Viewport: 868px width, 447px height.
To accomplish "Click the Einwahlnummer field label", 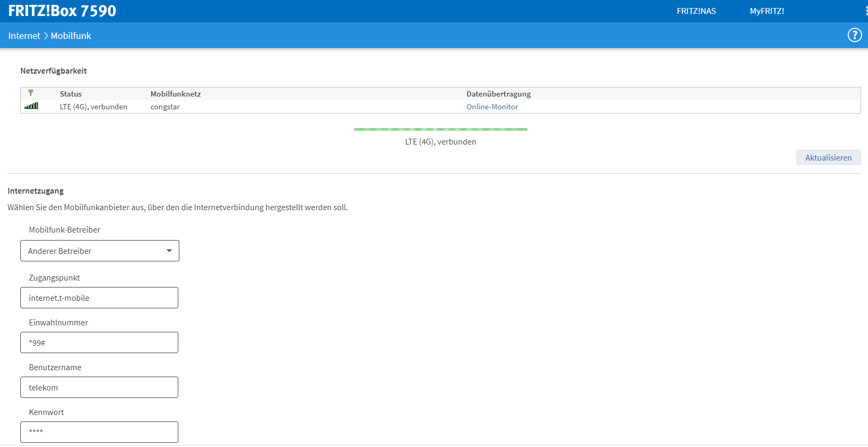I will coord(58,323).
